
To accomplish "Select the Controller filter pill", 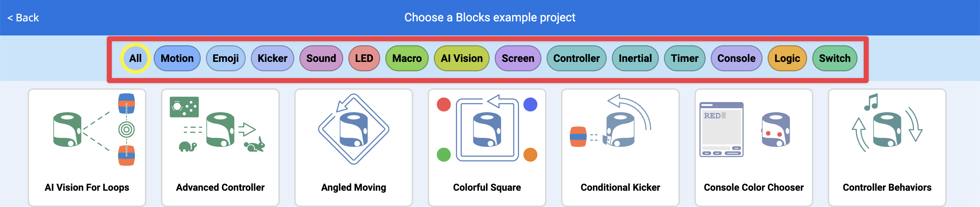I will click(x=576, y=59).
